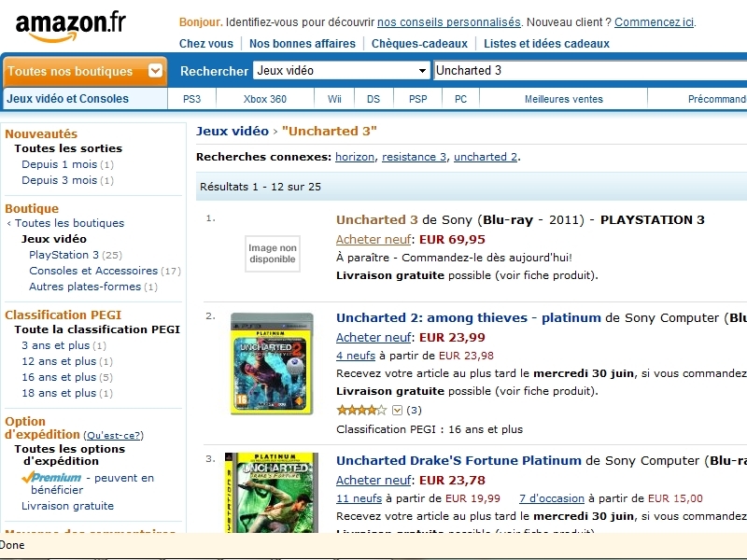Screen dimensions: 747x560
Task: Open the Toutes nos boutiques dropdown arrow
Action: click(155, 71)
